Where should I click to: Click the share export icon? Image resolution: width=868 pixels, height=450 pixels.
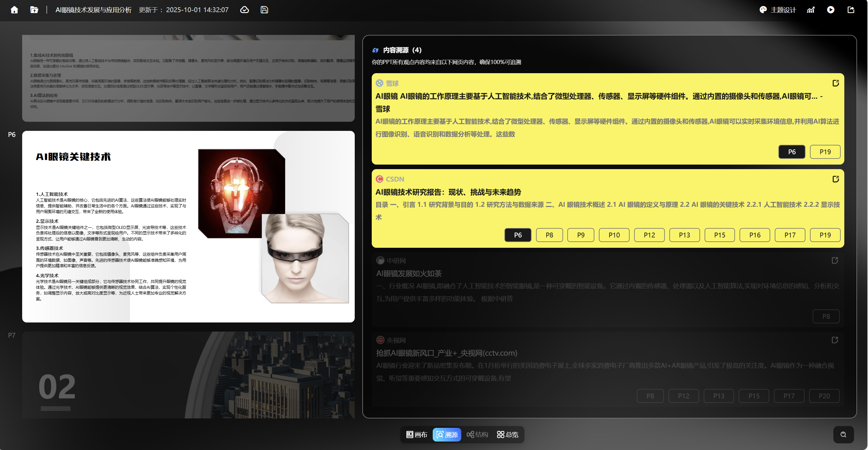click(851, 10)
